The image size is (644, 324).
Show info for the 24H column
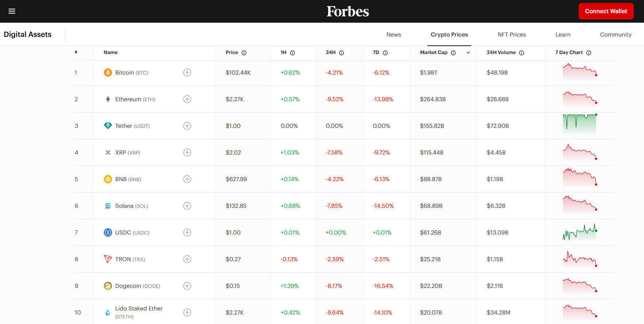[342, 53]
